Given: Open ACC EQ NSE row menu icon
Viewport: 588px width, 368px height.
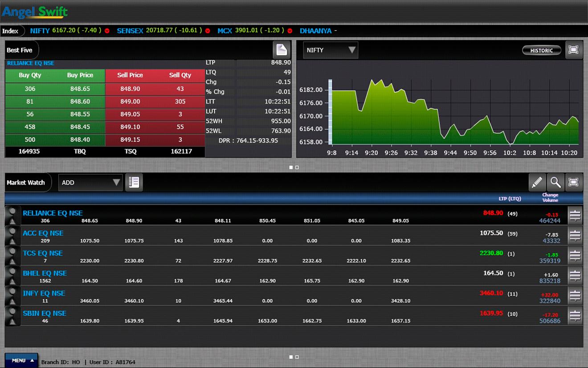Looking at the screenshot, I should point(575,236).
